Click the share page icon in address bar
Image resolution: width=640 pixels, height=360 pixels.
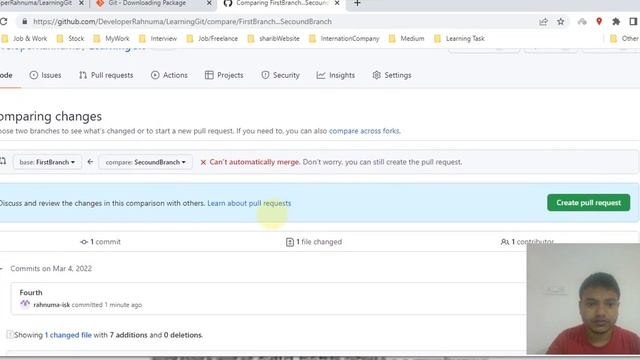[543, 22]
